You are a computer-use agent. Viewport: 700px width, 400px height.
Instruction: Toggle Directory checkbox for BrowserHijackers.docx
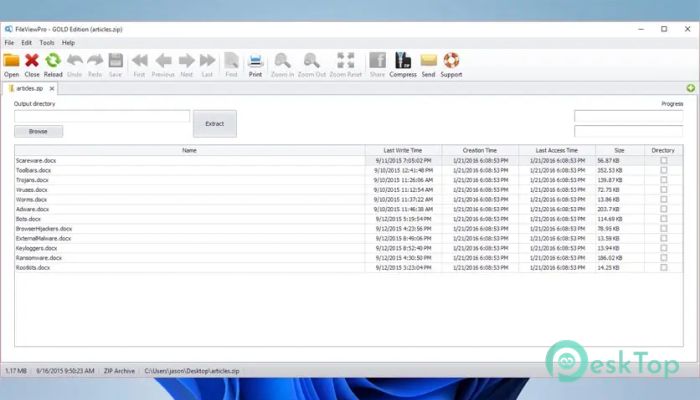point(663,229)
